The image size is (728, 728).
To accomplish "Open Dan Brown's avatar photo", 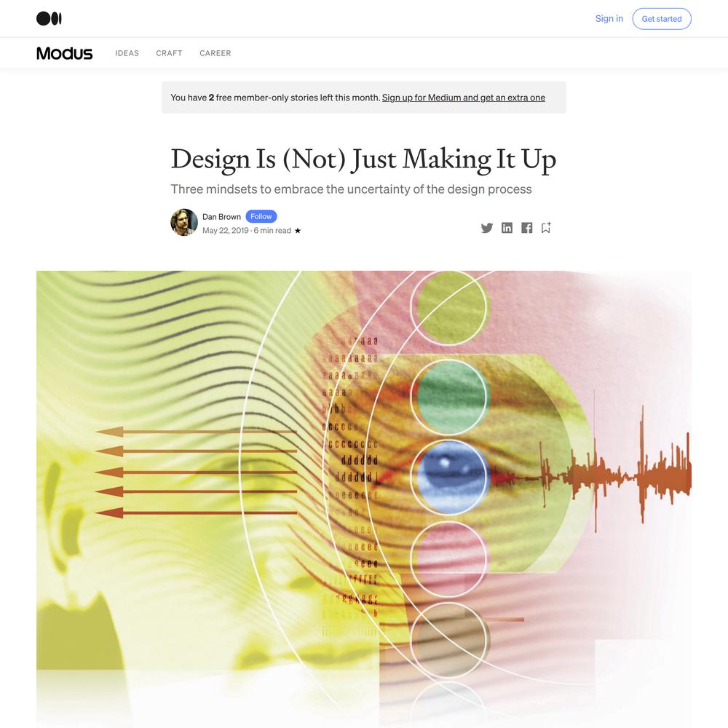I will pyautogui.click(x=184, y=222).
